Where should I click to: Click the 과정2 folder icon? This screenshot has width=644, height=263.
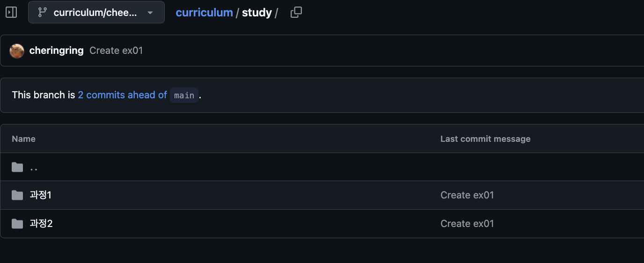(17, 224)
